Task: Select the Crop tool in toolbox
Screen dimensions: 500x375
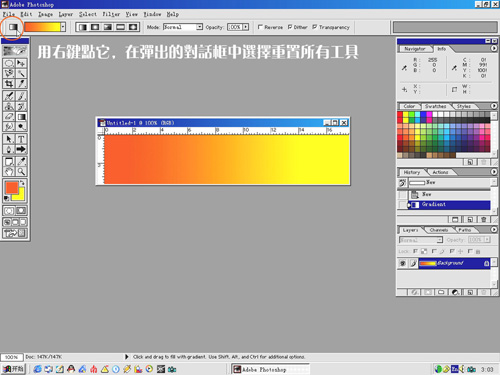Action: click(9, 84)
